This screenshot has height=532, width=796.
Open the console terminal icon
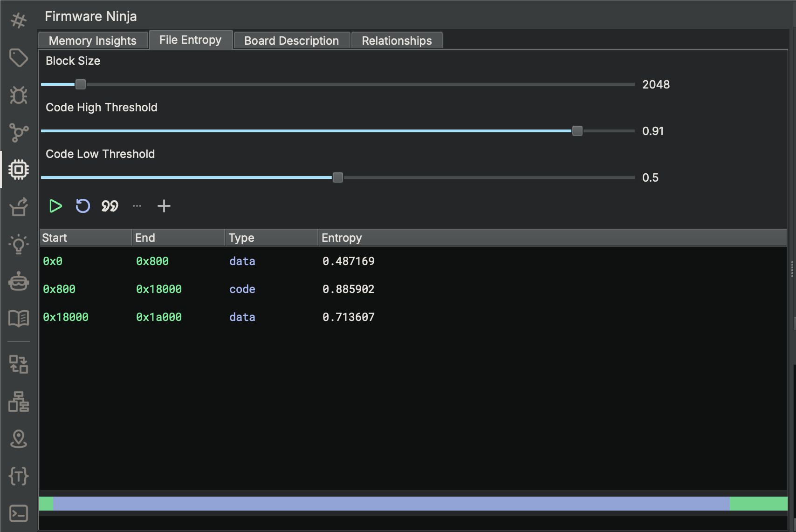(19, 513)
